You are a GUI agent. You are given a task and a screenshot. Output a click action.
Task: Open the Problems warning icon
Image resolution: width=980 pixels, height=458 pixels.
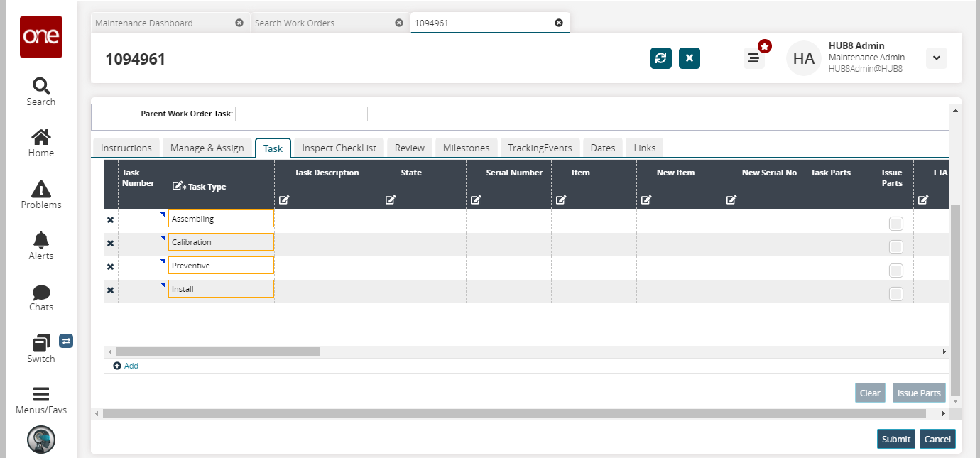click(x=41, y=189)
